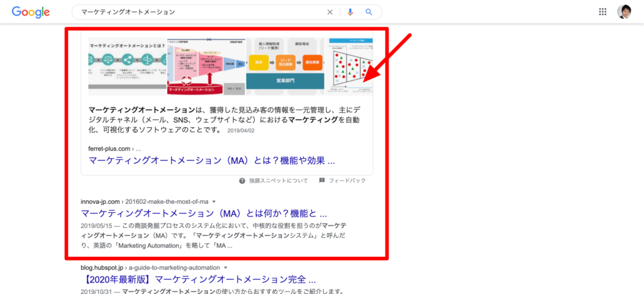The height and width of the screenshot is (294, 644).
Task: Click the innova-jp.com breadcrumb URL
Action: (145, 201)
